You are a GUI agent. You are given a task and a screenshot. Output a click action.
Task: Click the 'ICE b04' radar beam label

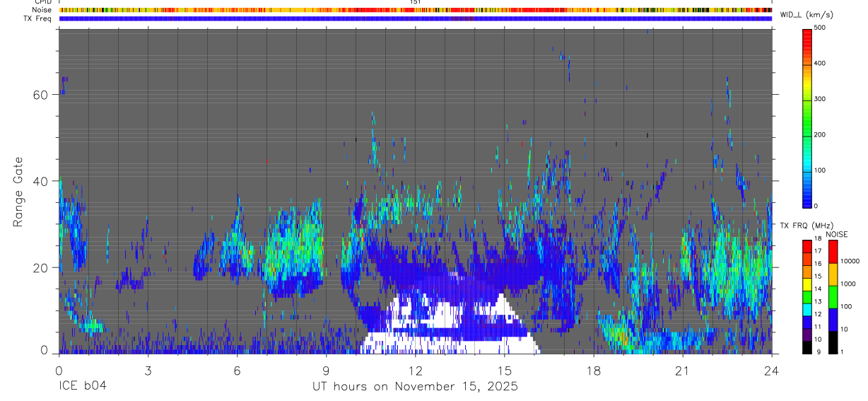point(82,386)
